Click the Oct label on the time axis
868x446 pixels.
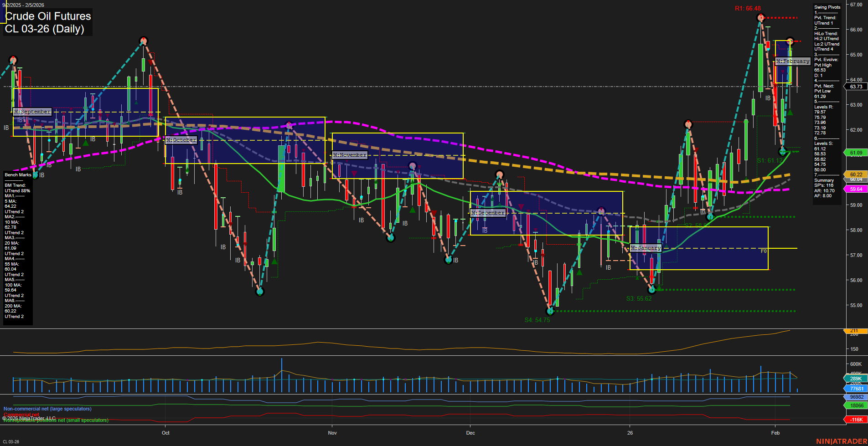pos(165,433)
